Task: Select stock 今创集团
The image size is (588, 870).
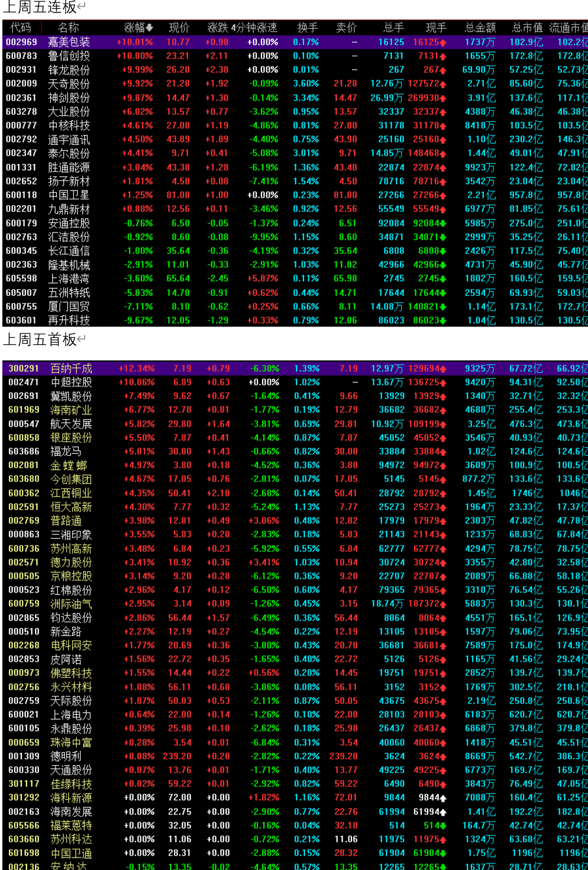Action: (x=72, y=479)
